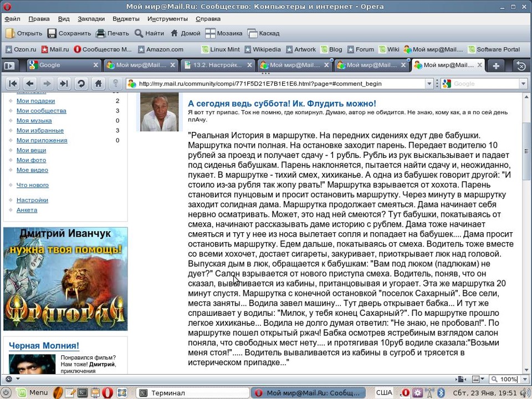The image size is (532, 399).
Task: Click the post author's avatar photo
Action: tap(159, 111)
